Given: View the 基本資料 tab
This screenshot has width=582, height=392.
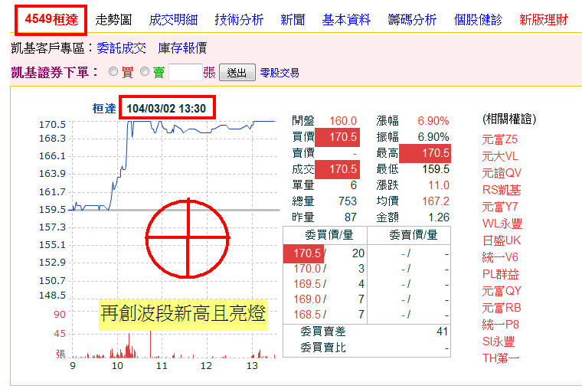Looking at the screenshot, I should click(x=346, y=20).
